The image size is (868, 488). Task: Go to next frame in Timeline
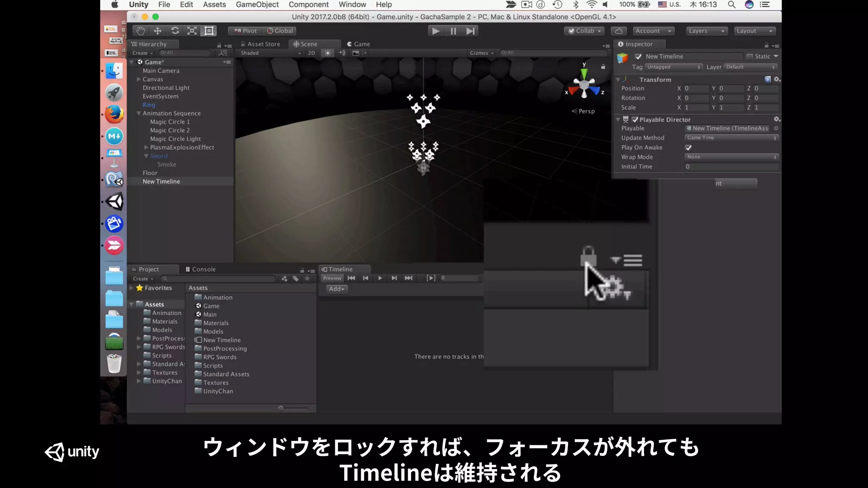[x=394, y=278]
